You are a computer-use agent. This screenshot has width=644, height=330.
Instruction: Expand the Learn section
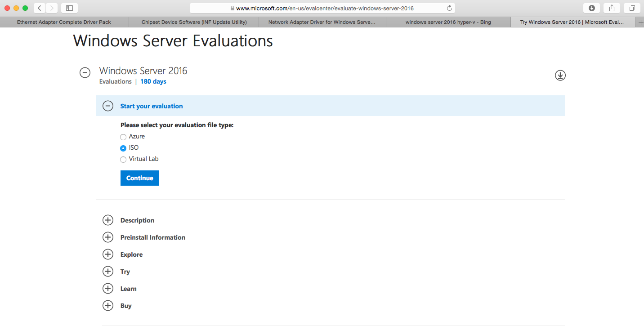tap(108, 289)
